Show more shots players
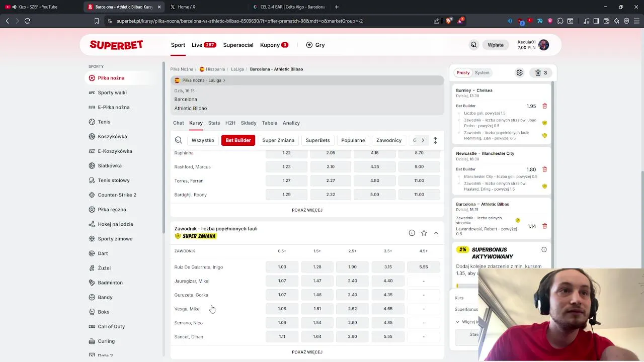The height and width of the screenshot is (362, 644). (307, 210)
